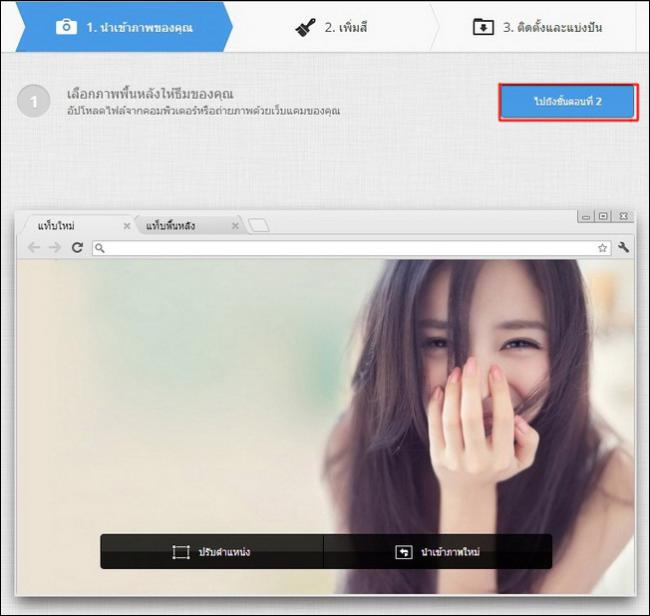650x616 pixels.
Task: Click the camera icon in step 1
Action: click(66, 27)
